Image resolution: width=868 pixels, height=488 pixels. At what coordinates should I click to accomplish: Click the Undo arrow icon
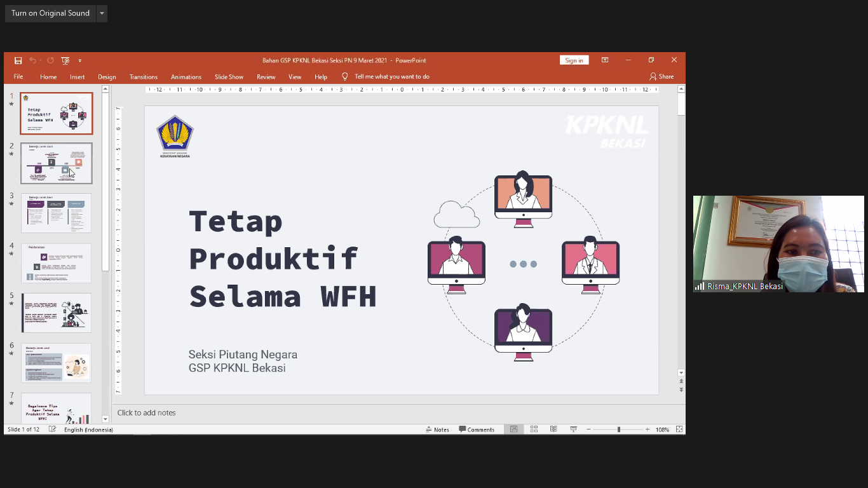[33, 60]
